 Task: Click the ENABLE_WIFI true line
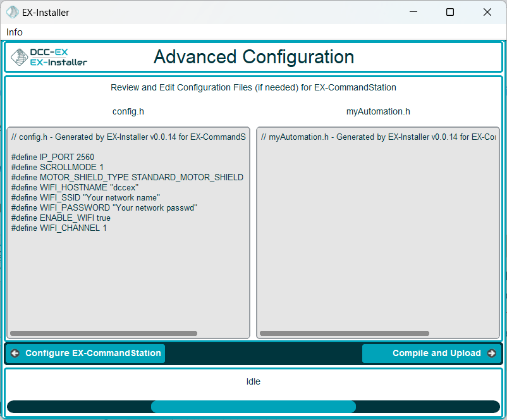[x=61, y=218]
